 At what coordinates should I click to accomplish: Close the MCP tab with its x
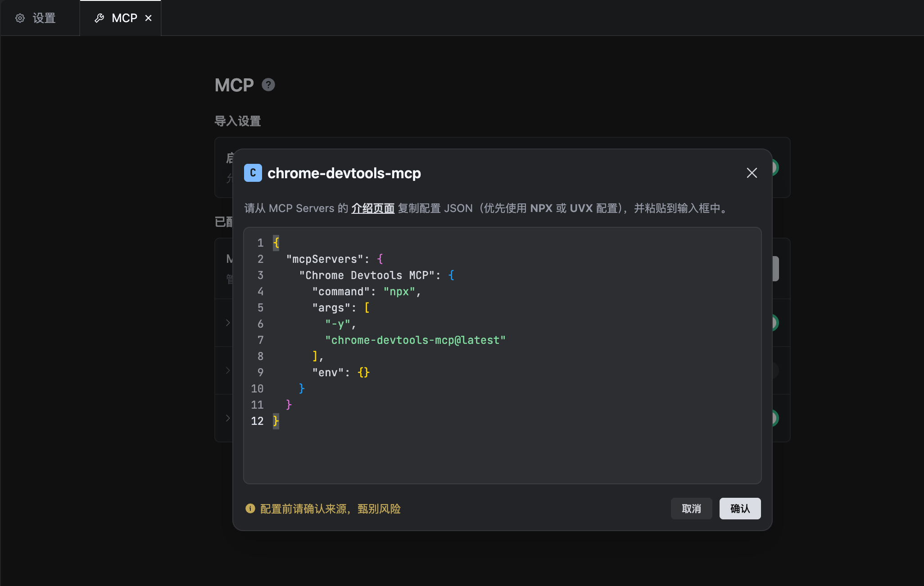click(148, 18)
